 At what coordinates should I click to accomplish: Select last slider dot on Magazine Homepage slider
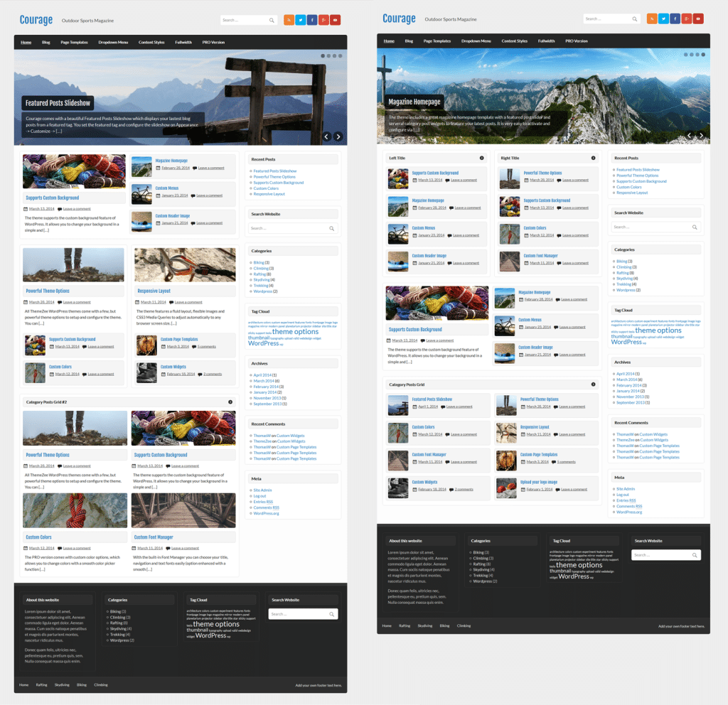[703, 54]
